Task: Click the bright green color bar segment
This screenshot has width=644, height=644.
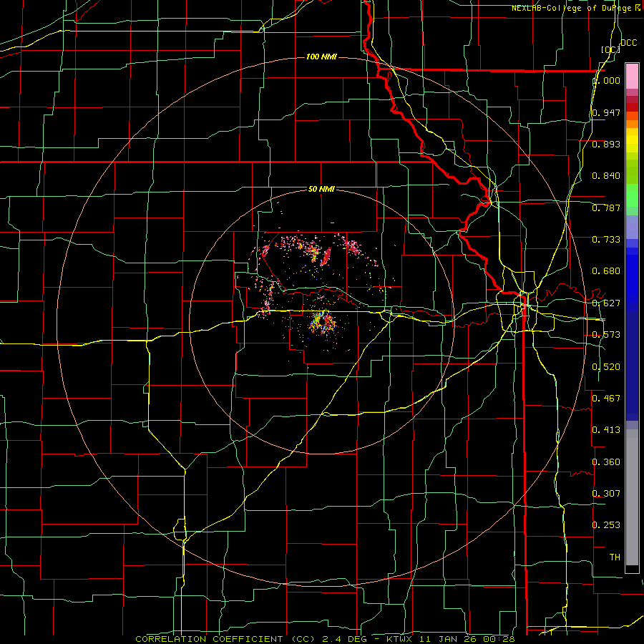Action: (x=632, y=195)
